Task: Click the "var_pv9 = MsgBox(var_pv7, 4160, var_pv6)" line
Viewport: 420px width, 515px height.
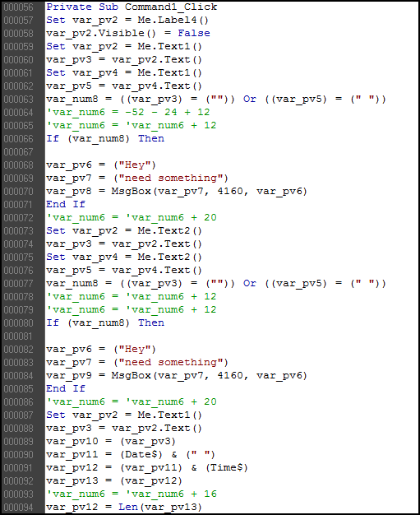Action: coord(177,376)
